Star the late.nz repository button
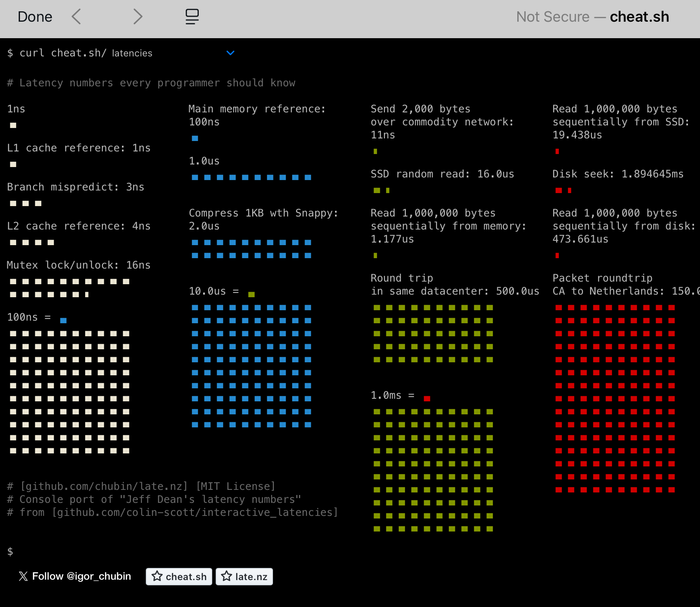Viewport: 700px width, 607px height. [x=244, y=577]
